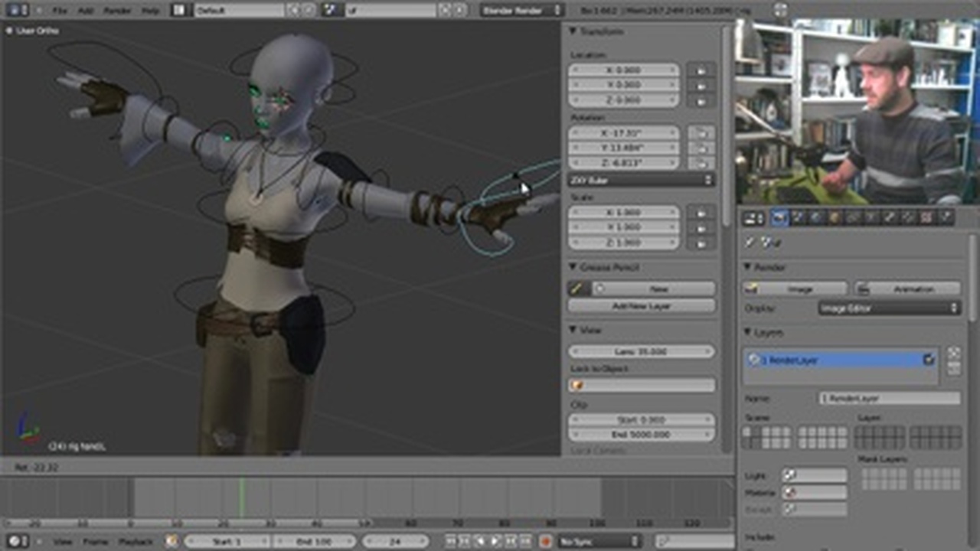The height and width of the screenshot is (551, 980).
Task: Open the Blender Render engine dropdown
Action: [x=521, y=11]
